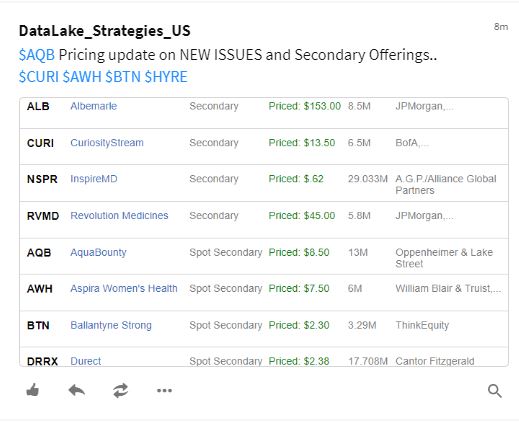Open the $BTN cashtag link
This screenshot has width=519, height=427.
tap(123, 77)
